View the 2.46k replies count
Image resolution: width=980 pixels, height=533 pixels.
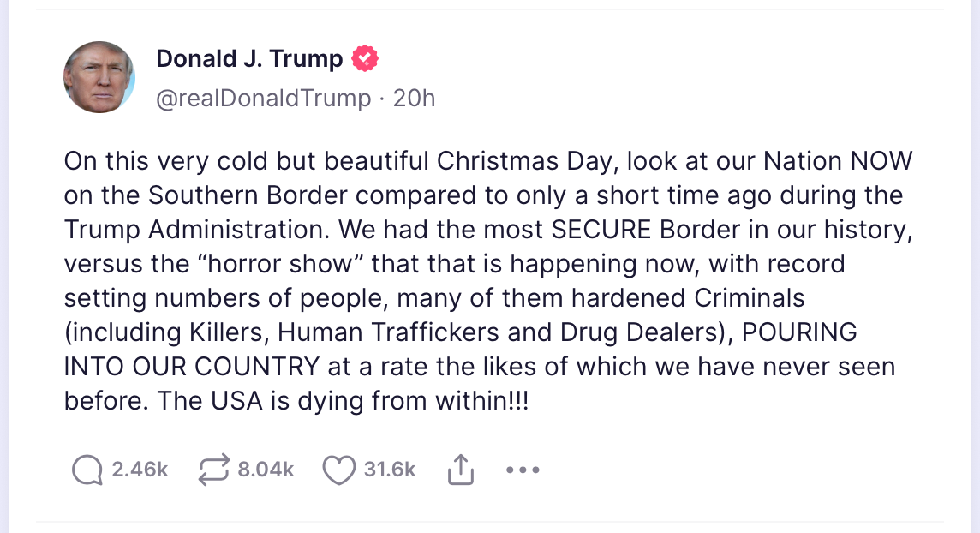[x=140, y=470]
